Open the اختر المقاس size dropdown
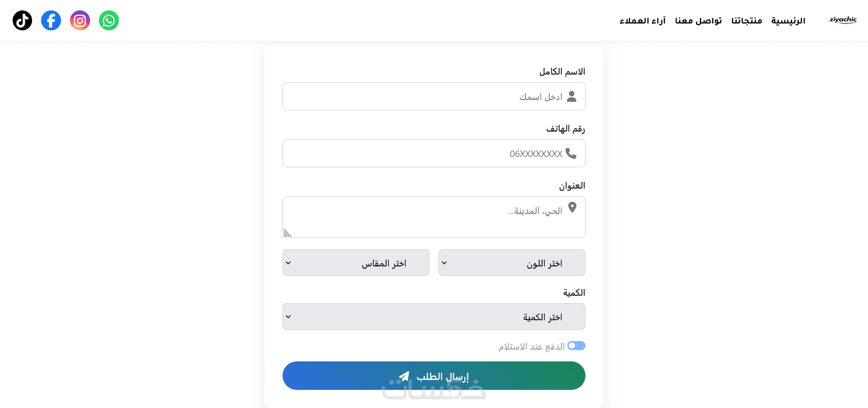This screenshot has width=868, height=408. pyautogui.click(x=356, y=263)
